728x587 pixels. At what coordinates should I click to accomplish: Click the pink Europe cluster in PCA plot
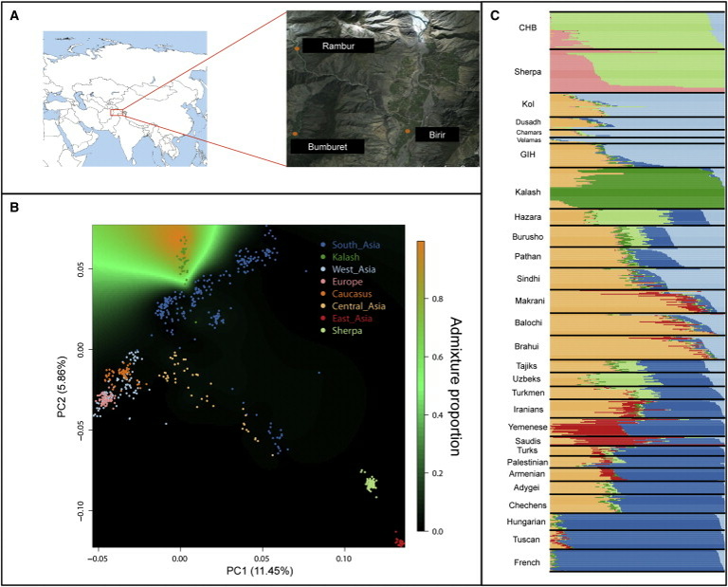click(104, 400)
